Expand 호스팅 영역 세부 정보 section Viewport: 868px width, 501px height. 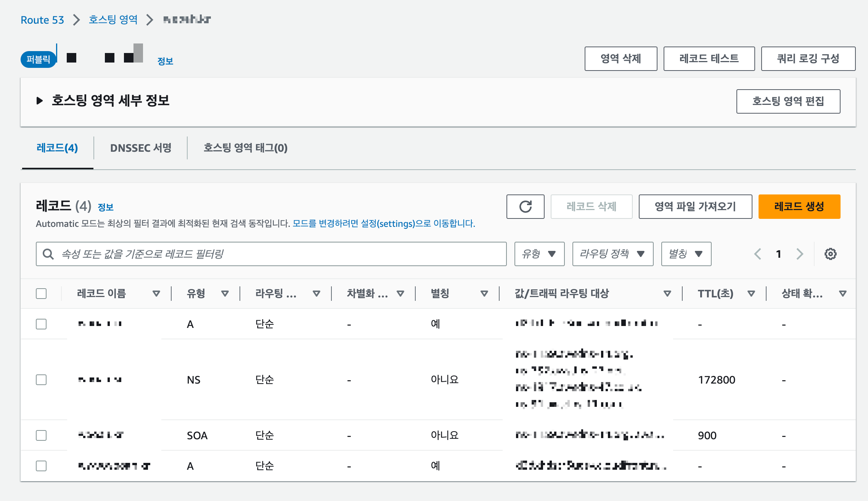[40, 101]
